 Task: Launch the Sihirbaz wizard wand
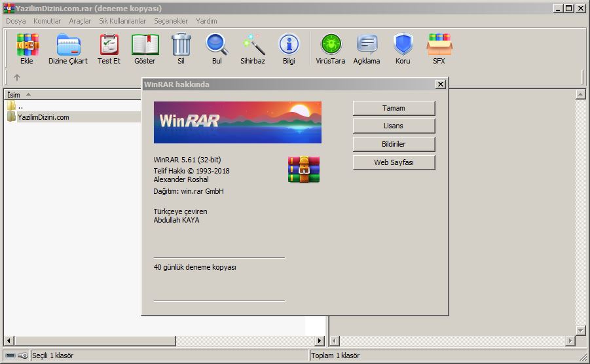pyautogui.click(x=253, y=45)
